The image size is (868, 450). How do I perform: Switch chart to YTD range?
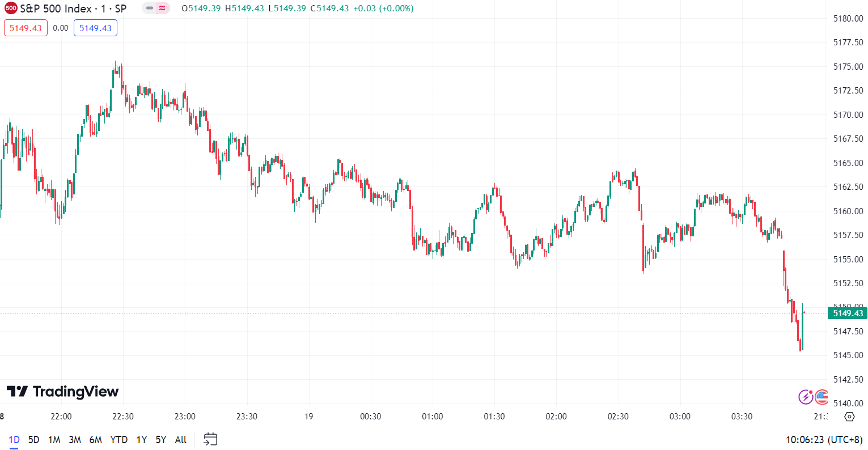pos(118,440)
